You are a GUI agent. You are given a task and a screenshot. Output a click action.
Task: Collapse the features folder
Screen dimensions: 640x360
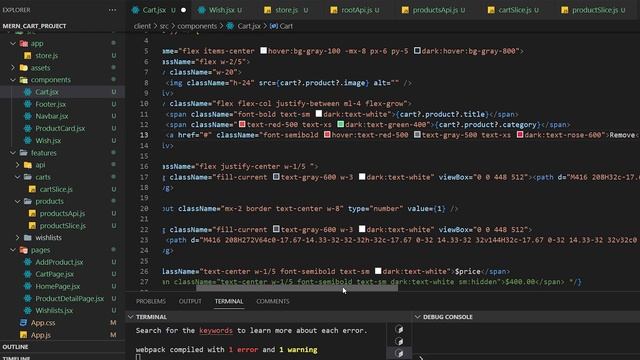point(13,153)
